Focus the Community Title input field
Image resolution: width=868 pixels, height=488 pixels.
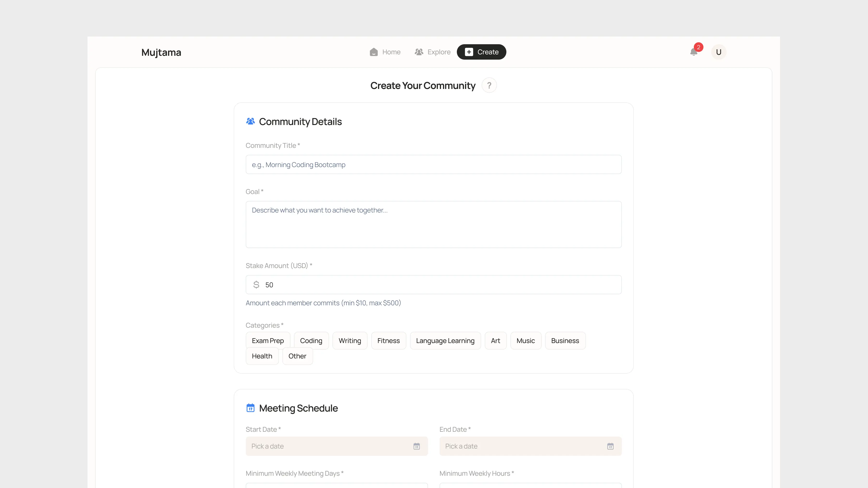tap(433, 165)
